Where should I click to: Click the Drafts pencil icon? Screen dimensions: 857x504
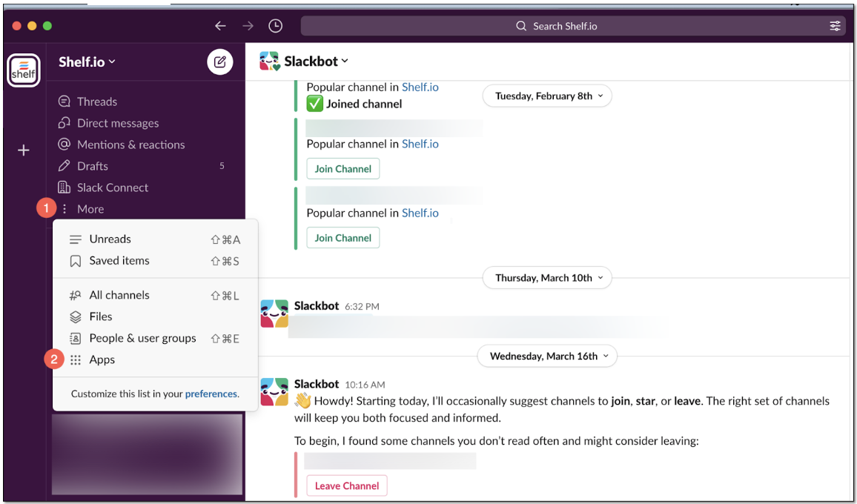click(x=64, y=165)
